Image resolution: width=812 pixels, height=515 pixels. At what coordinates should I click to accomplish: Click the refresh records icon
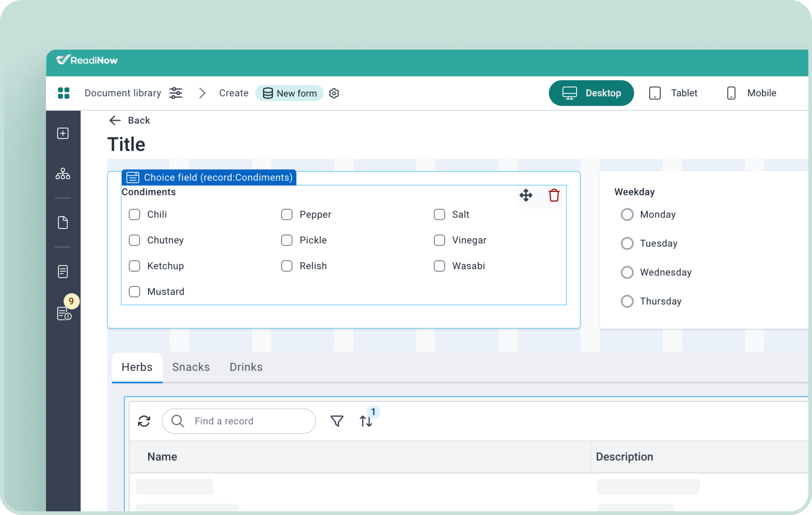[144, 421]
